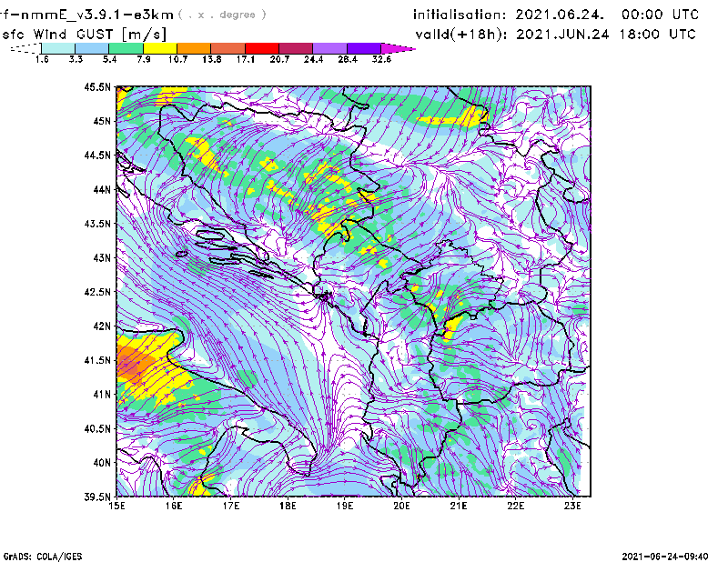Click the magenta arrow tip above 32.6
728x562 pixels.
tap(398, 48)
